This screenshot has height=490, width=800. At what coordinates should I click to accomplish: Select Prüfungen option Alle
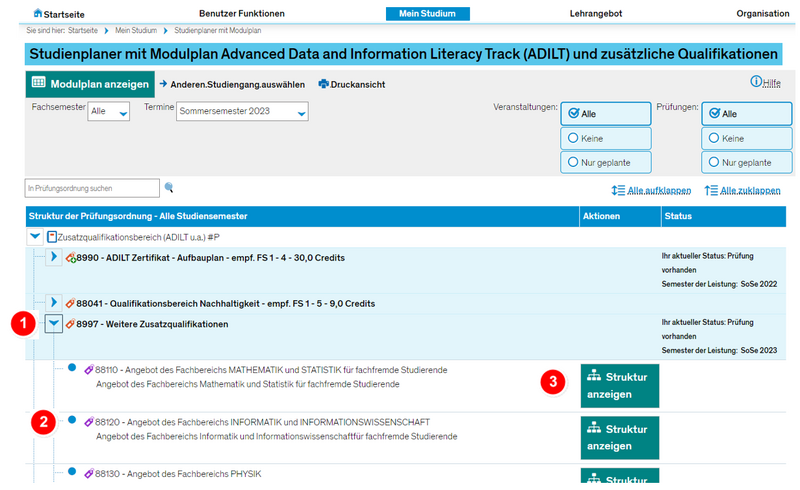pyautogui.click(x=746, y=113)
